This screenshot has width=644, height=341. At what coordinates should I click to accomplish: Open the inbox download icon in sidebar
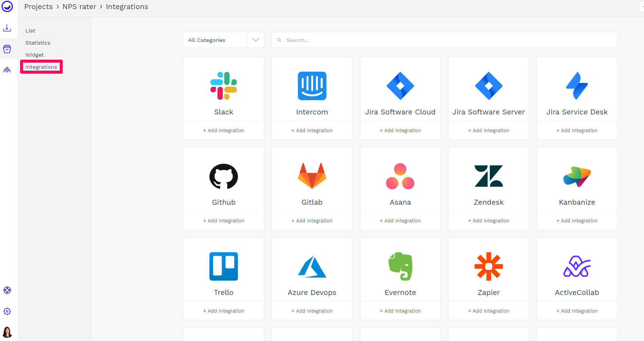click(7, 28)
